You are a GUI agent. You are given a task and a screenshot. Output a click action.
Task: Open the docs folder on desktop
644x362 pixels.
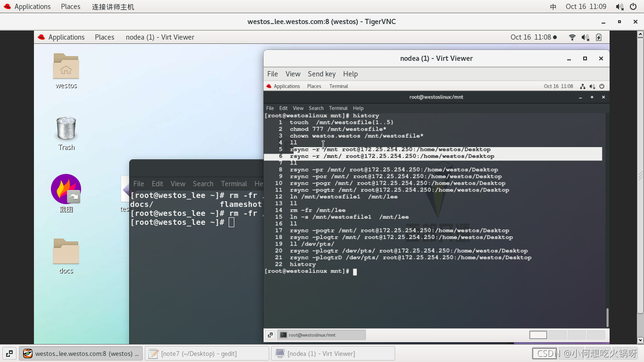coord(66,251)
